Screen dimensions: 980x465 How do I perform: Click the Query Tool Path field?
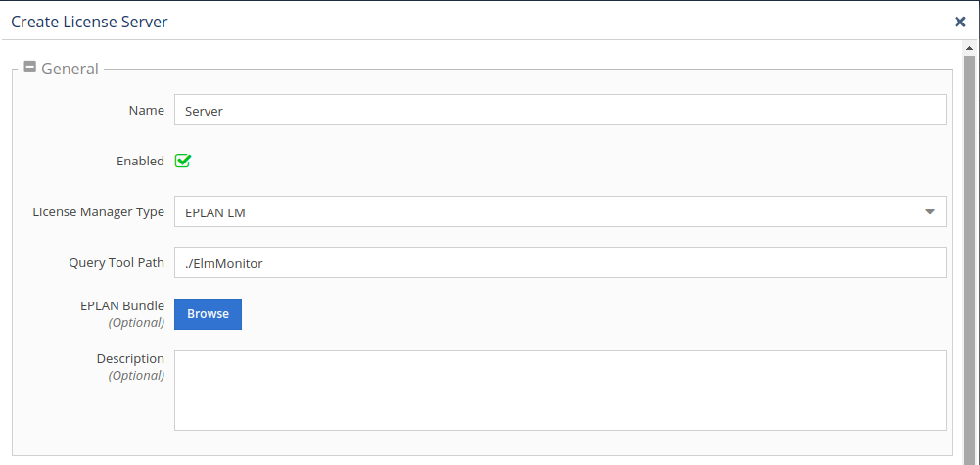pos(559,262)
